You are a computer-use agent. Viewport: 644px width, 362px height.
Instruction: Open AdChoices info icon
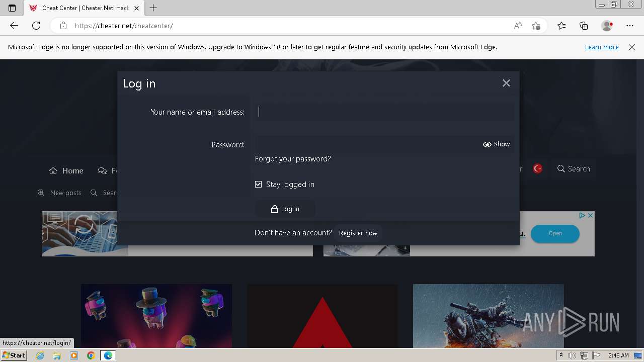pos(582,215)
